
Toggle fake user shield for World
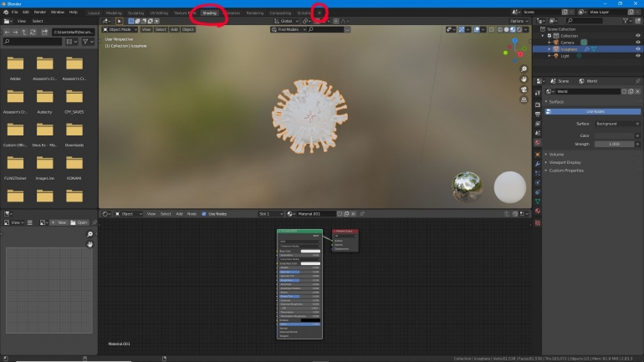(624, 91)
